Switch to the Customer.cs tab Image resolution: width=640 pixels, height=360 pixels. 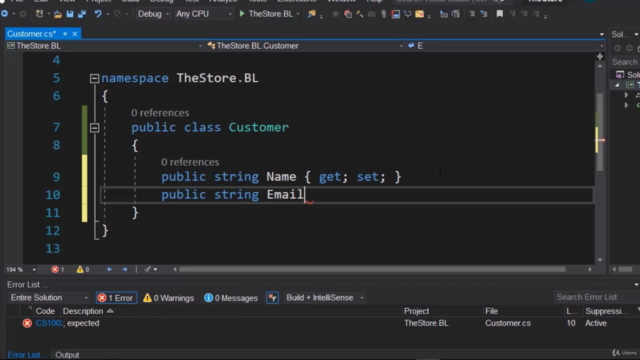tap(31, 34)
